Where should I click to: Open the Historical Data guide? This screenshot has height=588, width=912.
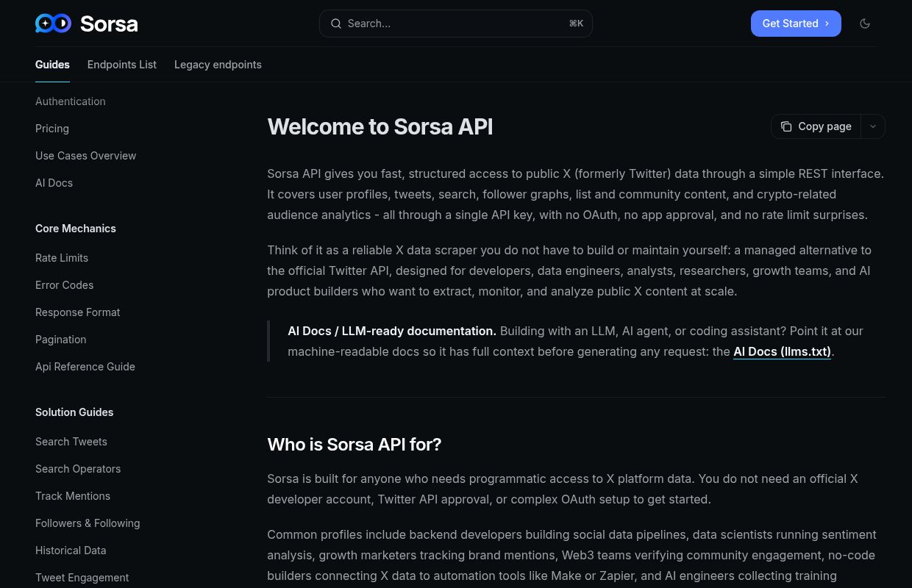(71, 551)
